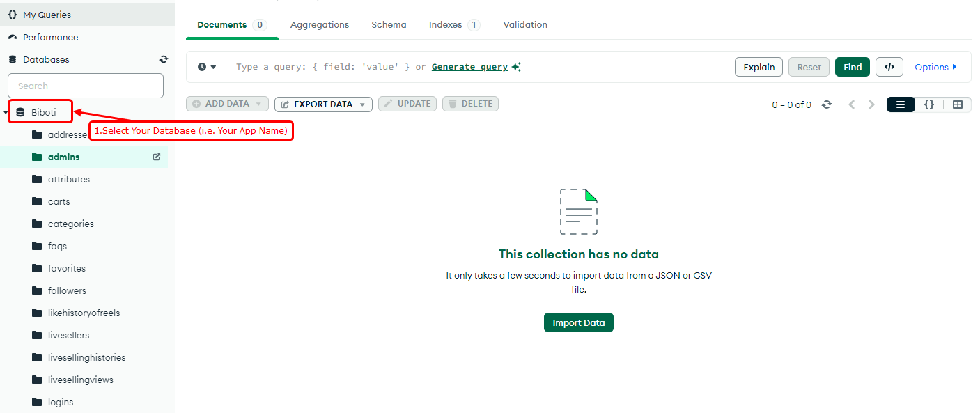Switch to the Aggregations tab

click(x=319, y=24)
